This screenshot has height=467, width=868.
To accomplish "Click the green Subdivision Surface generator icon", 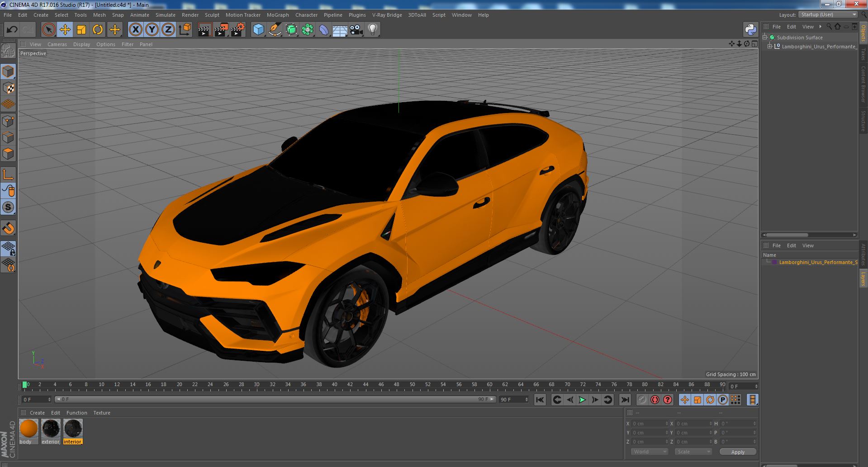I will click(291, 30).
